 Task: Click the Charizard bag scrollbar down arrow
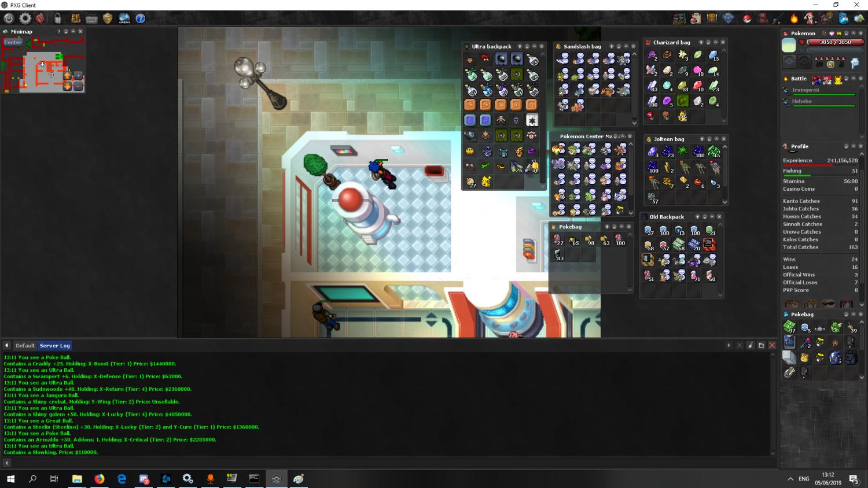tap(724, 121)
